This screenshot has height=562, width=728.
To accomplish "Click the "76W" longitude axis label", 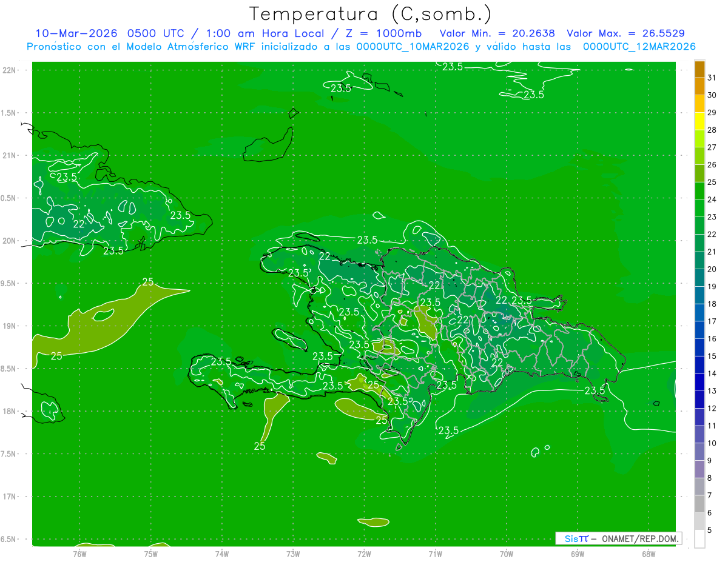I will pyautogui.click(x=79, y=554).
